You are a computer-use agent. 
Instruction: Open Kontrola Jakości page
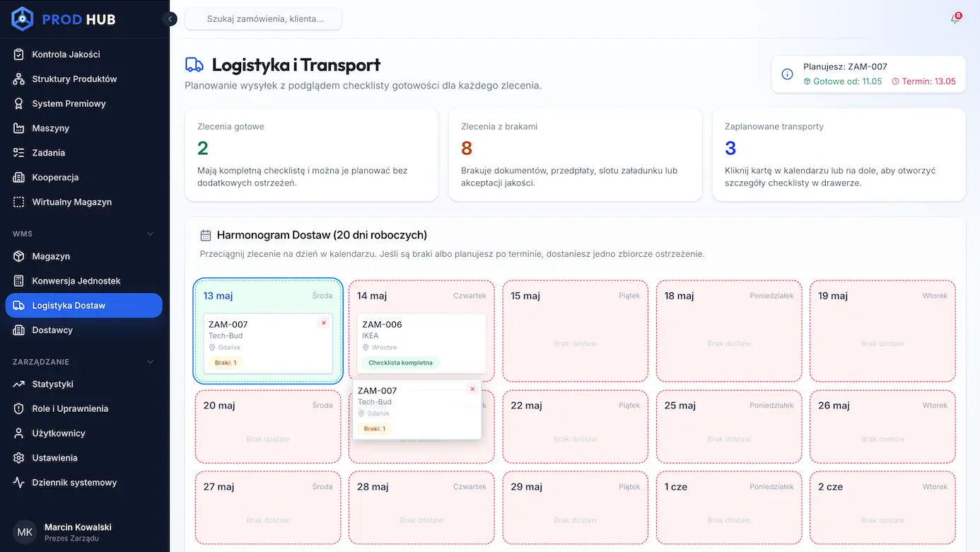point(83,54)
